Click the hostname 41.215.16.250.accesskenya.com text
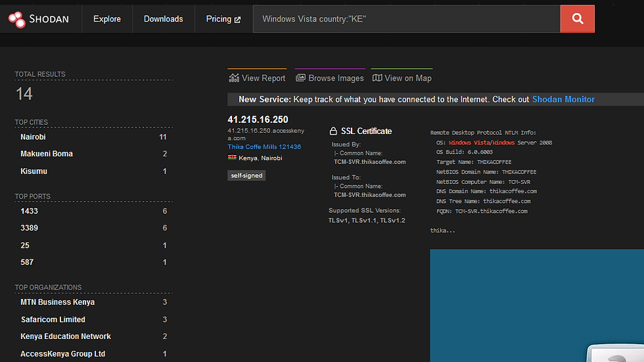Image resolution: width=644 pixels, height=362 pixels. 265,134
